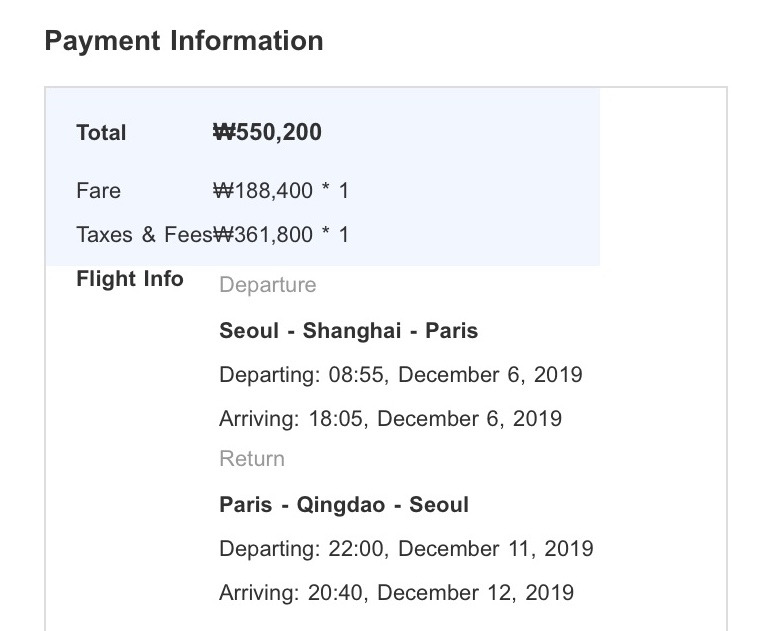Click the total amount ₩550,200
The height and width of the screenshot is (631, 772).
pyautogui.click(x=267, y=132)
